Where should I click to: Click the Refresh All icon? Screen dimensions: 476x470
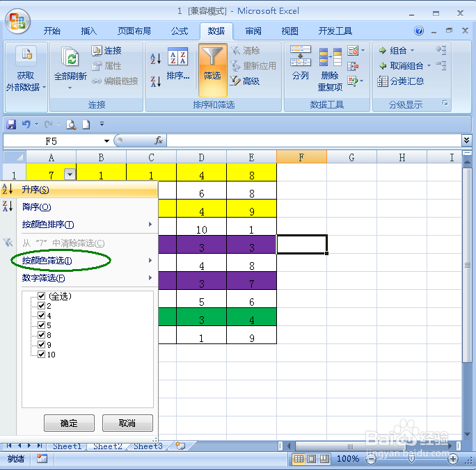coord(70,57)
